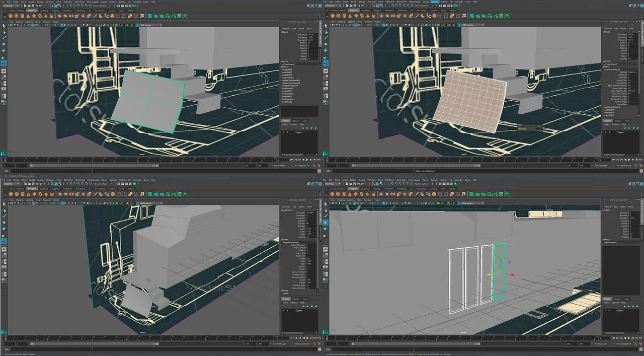This screenshot has height=356, width=644.
Task: Open Modeling menu set dropdown in bottom-left window
Action: click(x=12, y=184)
